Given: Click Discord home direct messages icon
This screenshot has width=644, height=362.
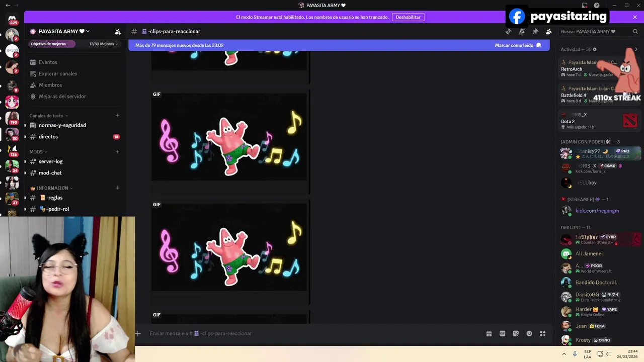Looking at the screenshot, I should (12, 18).
